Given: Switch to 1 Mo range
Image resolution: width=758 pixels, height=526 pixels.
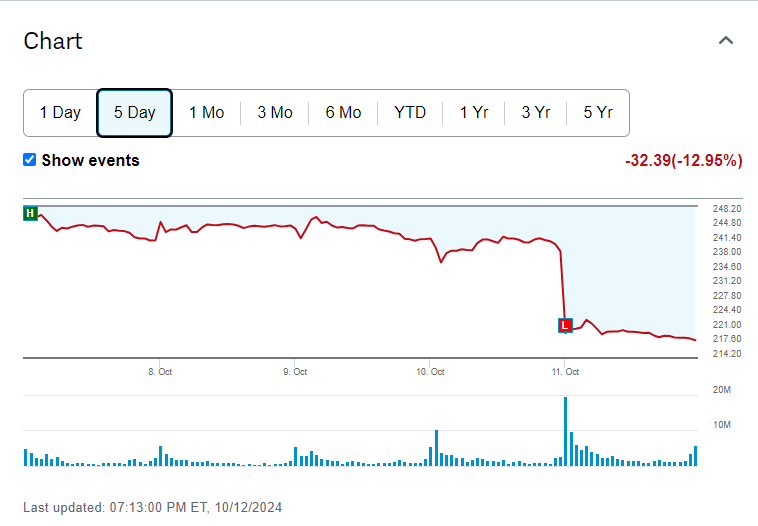Looking at the screenshot, I should [206, 113].
